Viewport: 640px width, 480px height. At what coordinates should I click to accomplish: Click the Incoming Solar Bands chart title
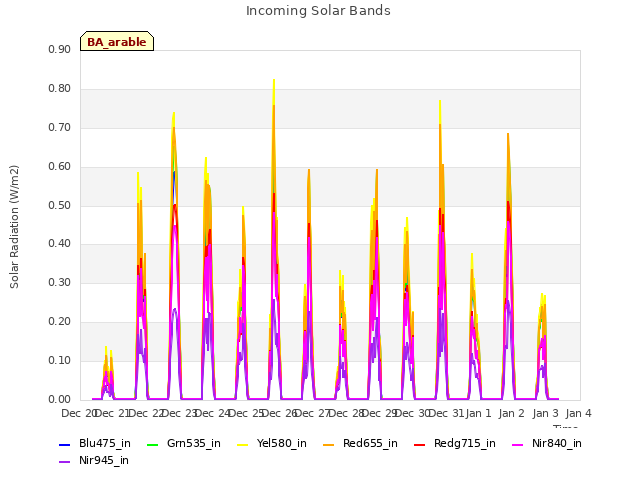coord(318,11)
